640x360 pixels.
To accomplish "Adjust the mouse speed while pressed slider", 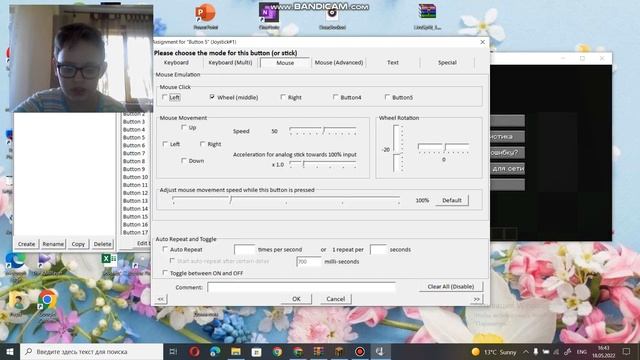I will point(286,200).
